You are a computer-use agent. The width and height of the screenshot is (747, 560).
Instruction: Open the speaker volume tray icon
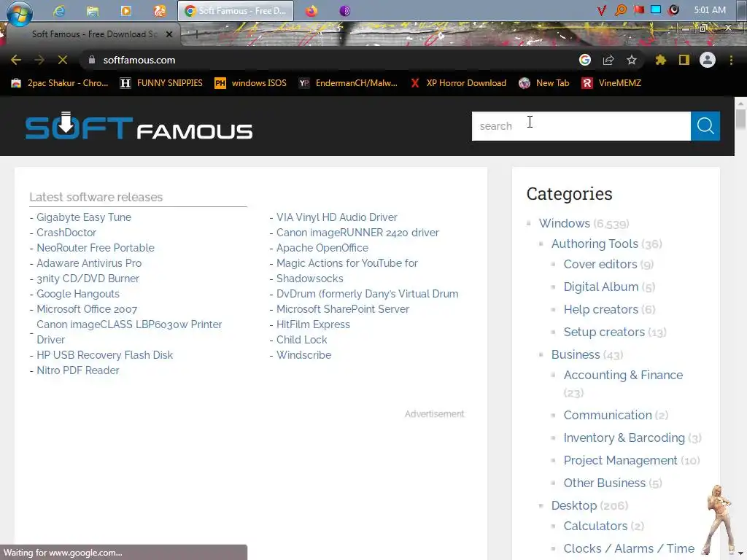tap(673, 10)
